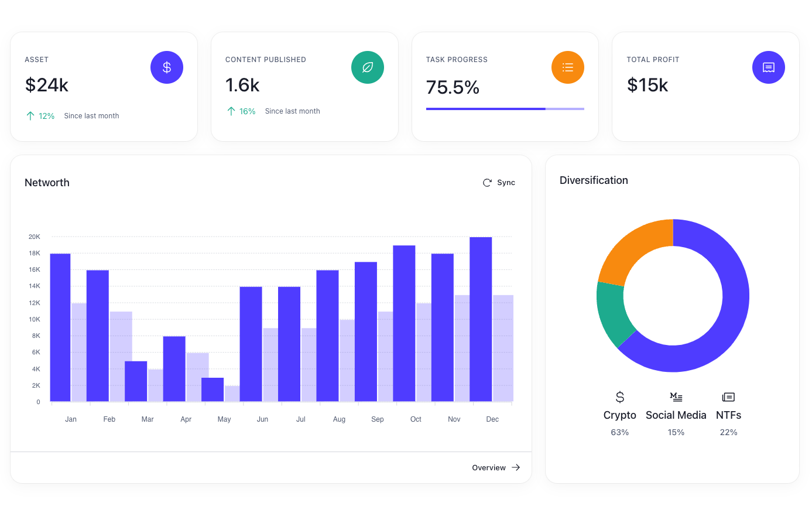Viewport: 812px width, 506px height.
Task: Click the 15% value under Social Media
Action: coord(676,432)
